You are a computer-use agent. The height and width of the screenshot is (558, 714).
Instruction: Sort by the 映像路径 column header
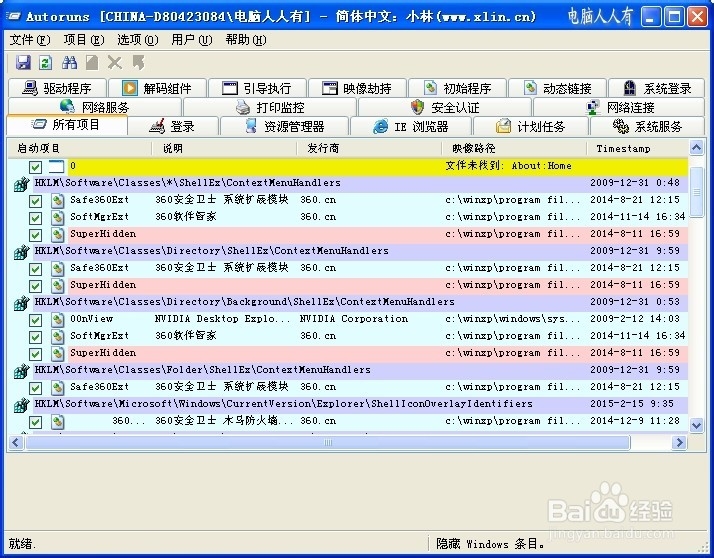coord(514,148)
